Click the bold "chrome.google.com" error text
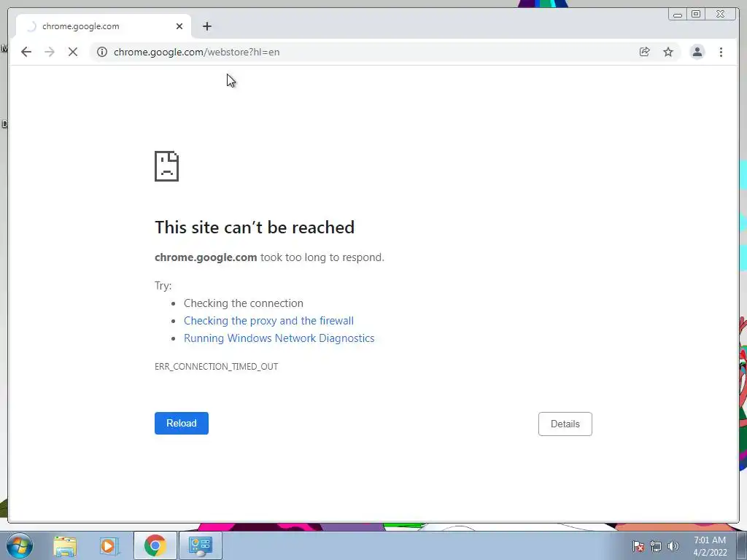Image resolution: width=747 pixels, height=560 pixels. click(206, 257)
